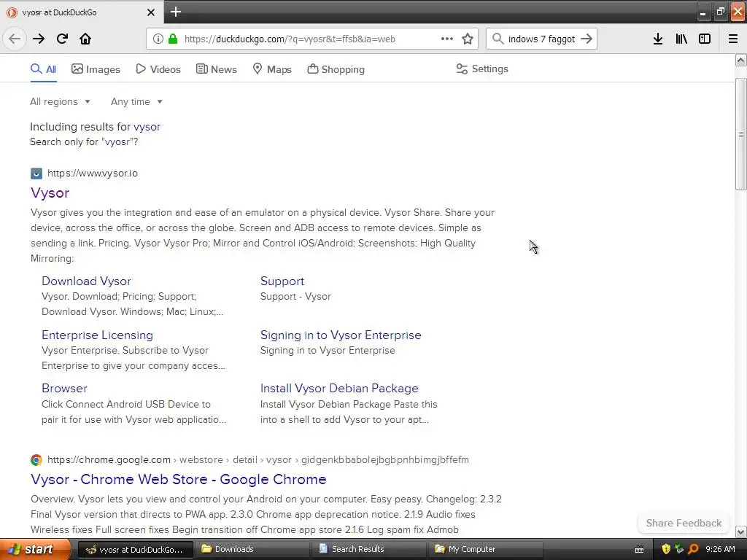Screen dimensions: 747x560
Task: Open the on-screen keyboard tray icon
Action: (x=639, y=550)
